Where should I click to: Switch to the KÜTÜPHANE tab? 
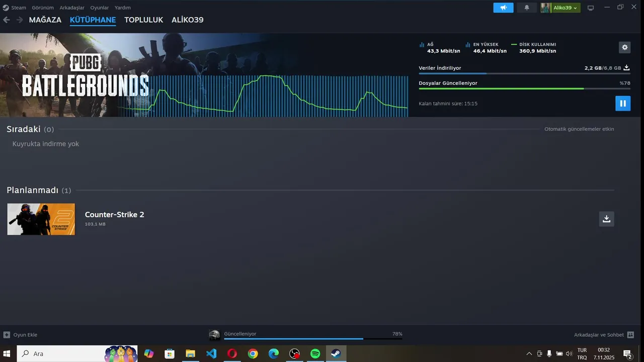point(93,20)
